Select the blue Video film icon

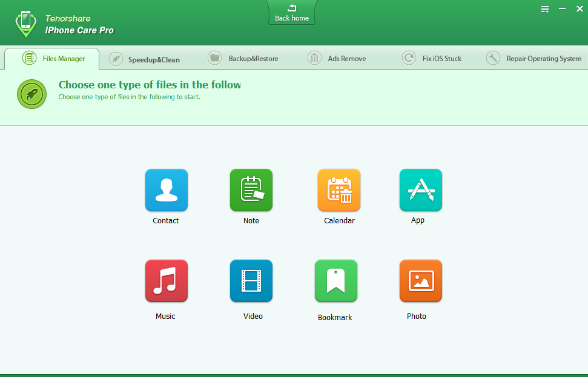click(x=251, y=281)
